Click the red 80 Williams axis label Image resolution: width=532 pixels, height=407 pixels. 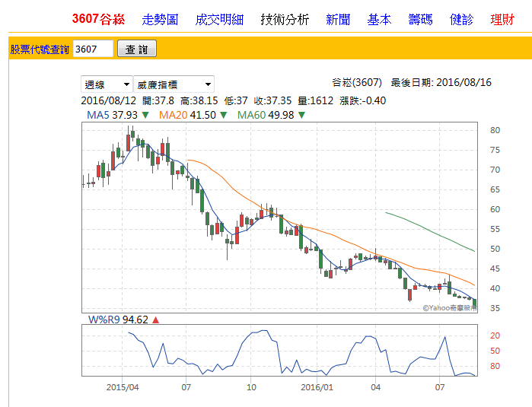point(495,367)
